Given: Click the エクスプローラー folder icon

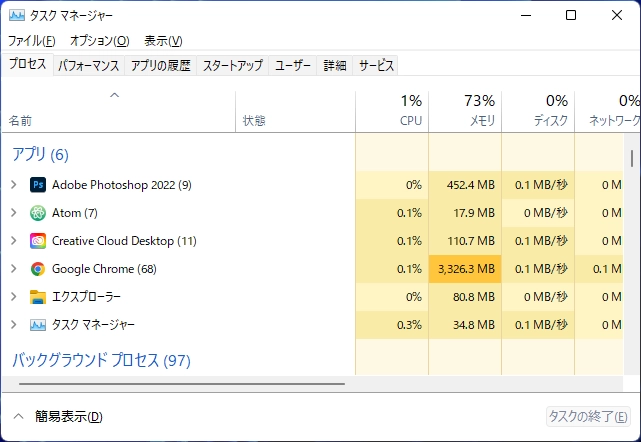Looking at the screenshot, I should coord(38,297).
